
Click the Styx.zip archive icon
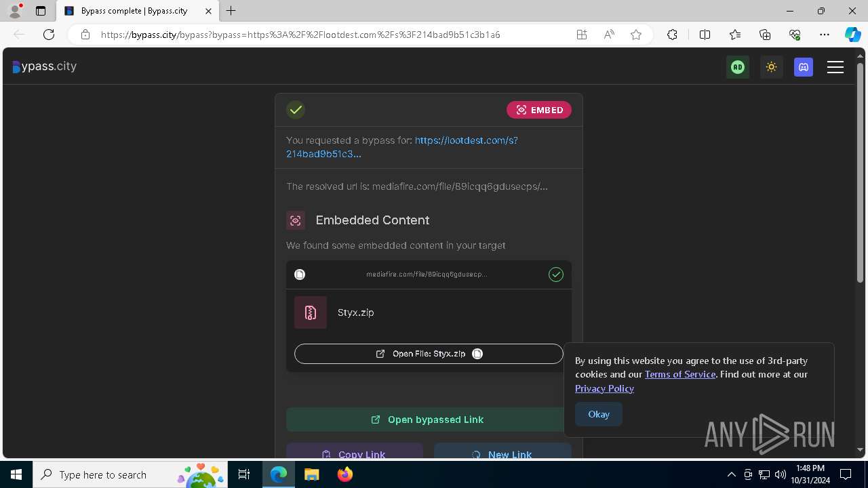pos(311,312)
